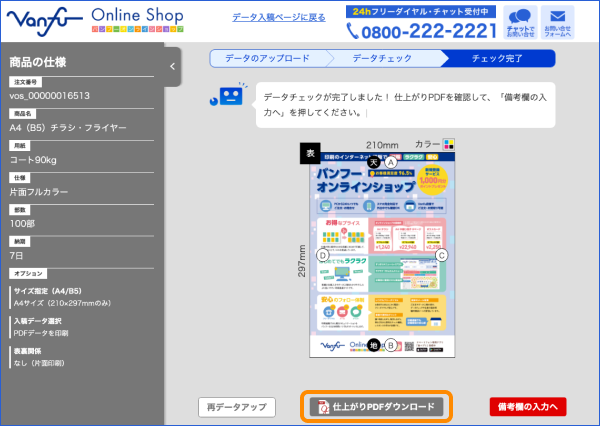Click the データチェックが完了しました message bubble
Screen dimensions: 600x426
pos(405,105)
